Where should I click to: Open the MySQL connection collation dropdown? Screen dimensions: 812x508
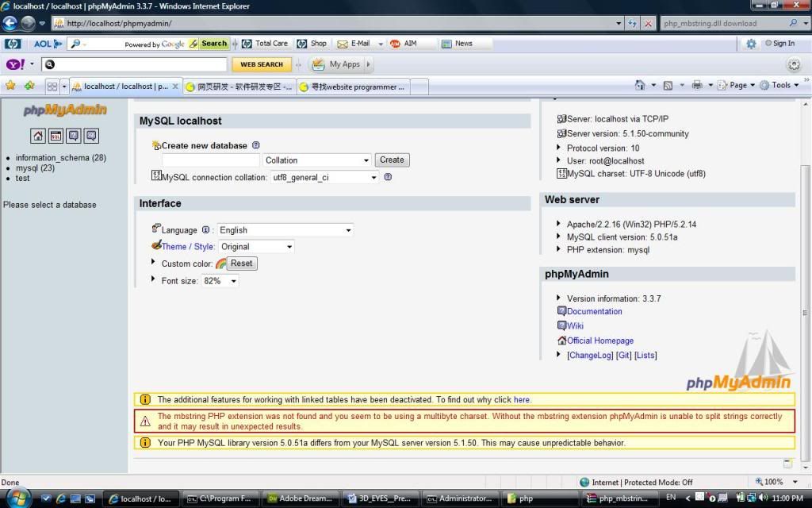pyautogui.click(x=324, y=178)
